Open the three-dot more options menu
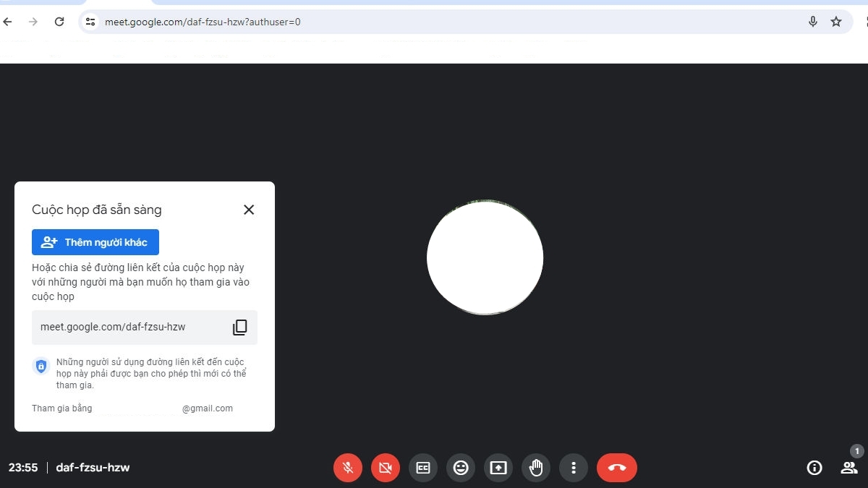This screenshot has height=488, width=868. pyautogui.click(x=574, y=468)
